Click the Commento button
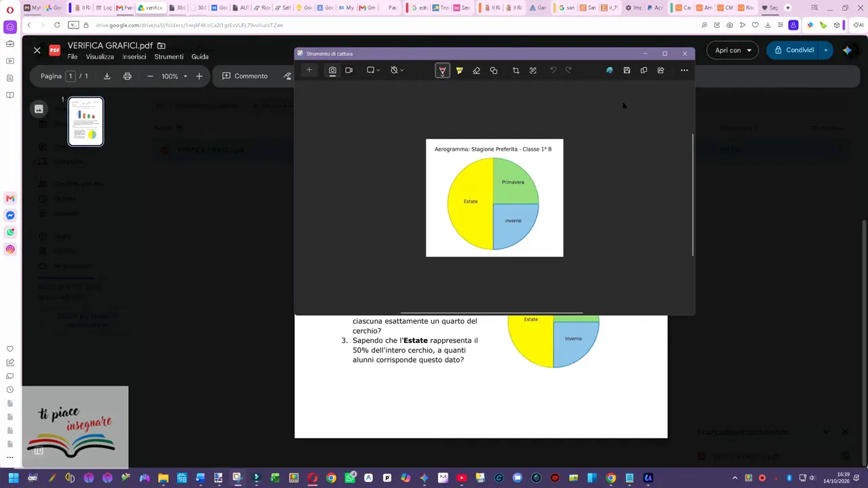This screenshot has height=488, width=868. pos(245,76)
